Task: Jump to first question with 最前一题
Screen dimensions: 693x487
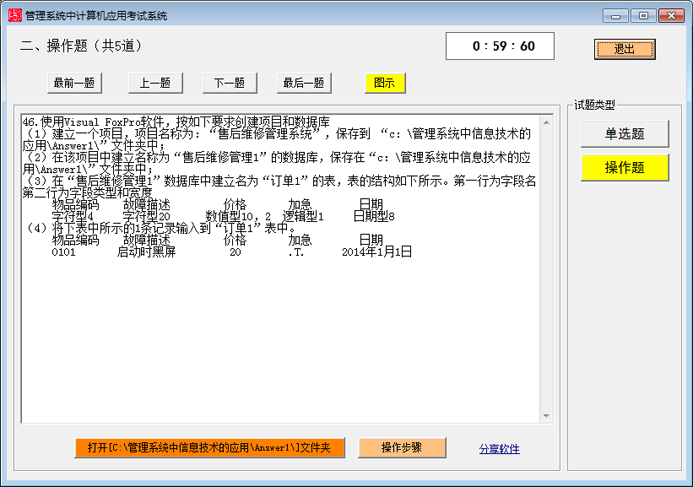Action: click(x=74, y=83)
